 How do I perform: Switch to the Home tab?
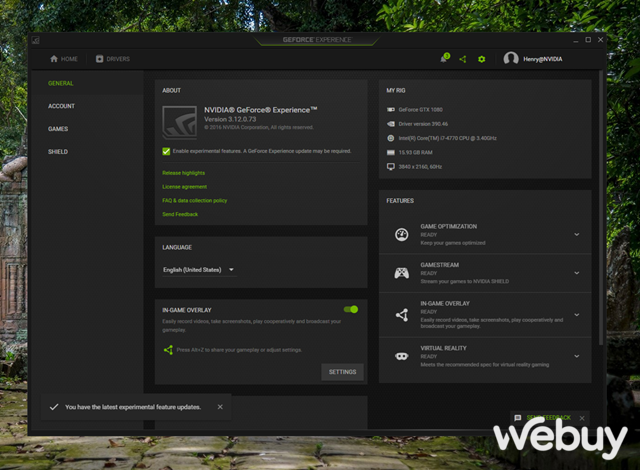[64, 59]
